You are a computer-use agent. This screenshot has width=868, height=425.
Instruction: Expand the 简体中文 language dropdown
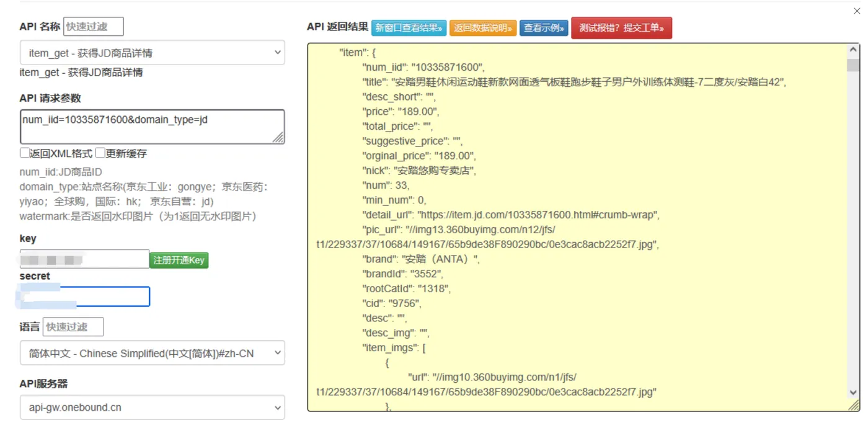[152, 353]
